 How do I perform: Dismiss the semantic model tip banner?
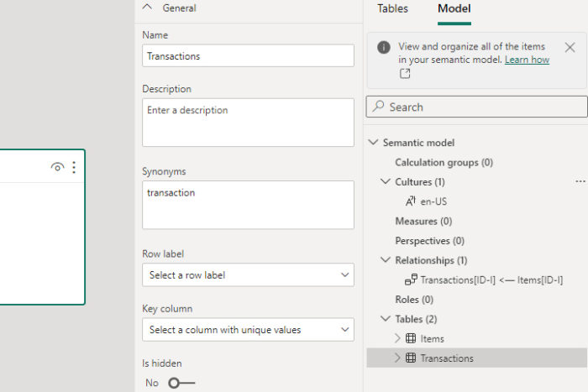570,47
